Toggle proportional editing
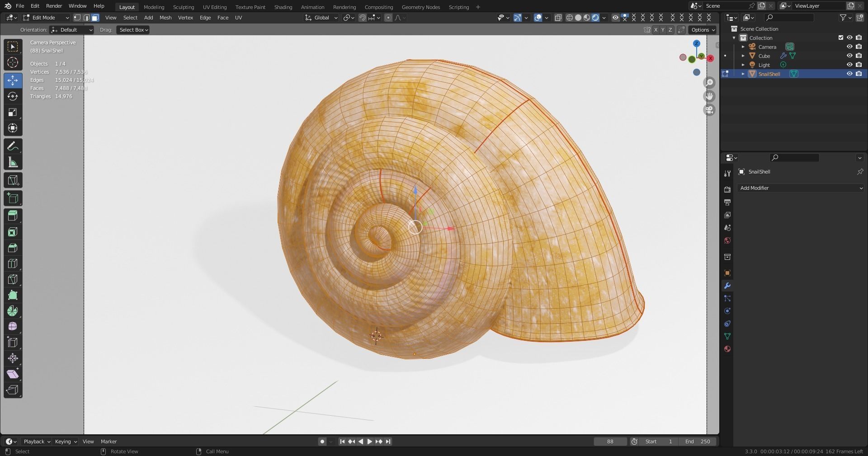This screenshot has width=868, height=456. pyautogui.click(x=388, y=18)
